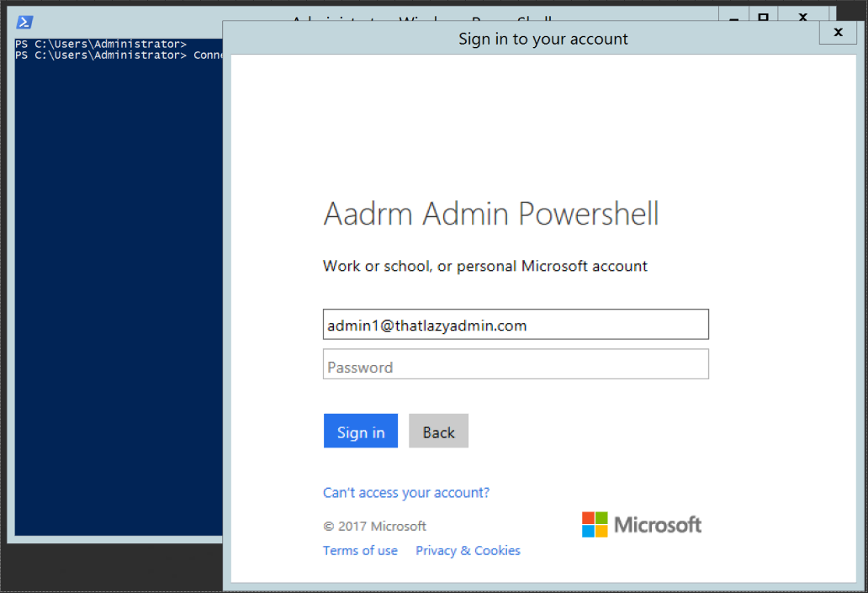
Task: Click the first PowerShell prompt line
Action: (101, 44)
